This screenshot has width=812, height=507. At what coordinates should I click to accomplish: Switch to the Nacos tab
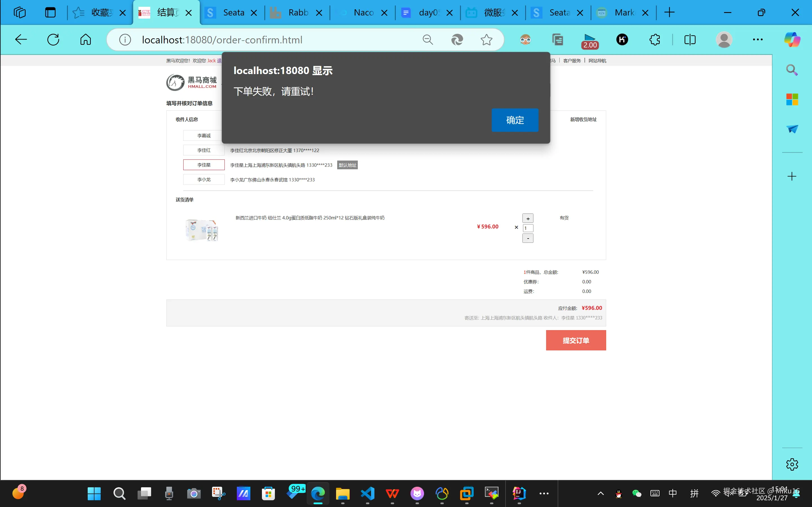(363, 13)
